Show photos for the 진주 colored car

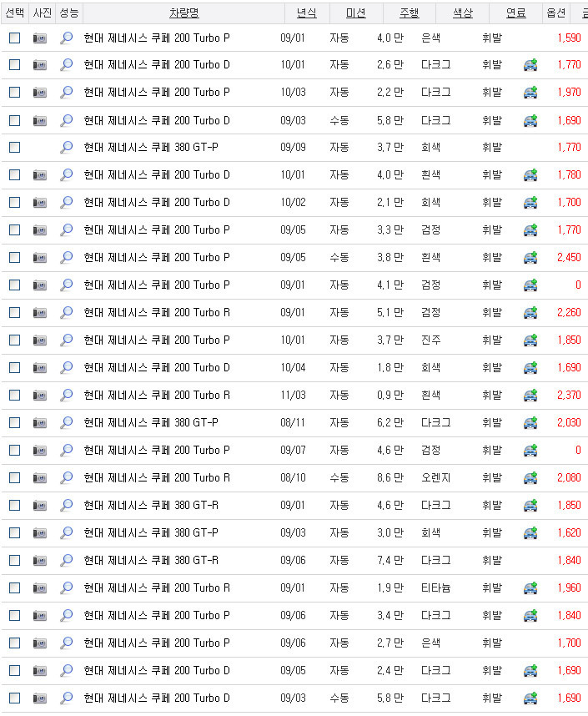coord(40,340)
